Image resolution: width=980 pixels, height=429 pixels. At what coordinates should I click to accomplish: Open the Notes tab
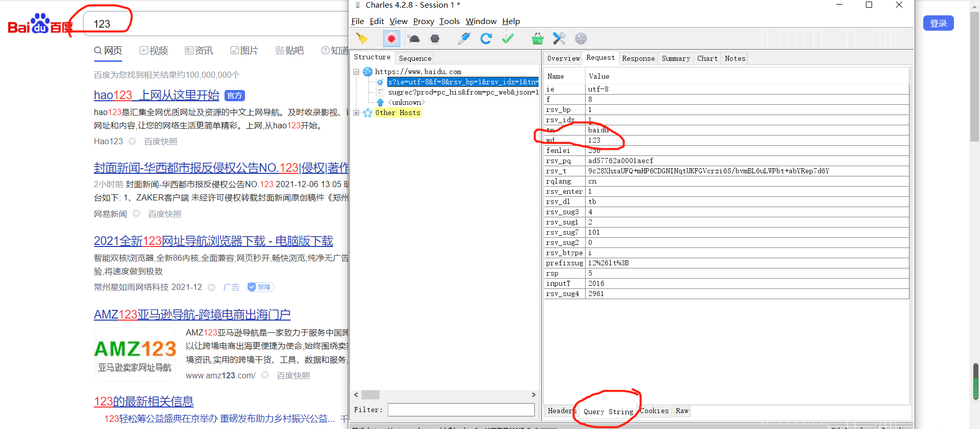click(735, 58)
